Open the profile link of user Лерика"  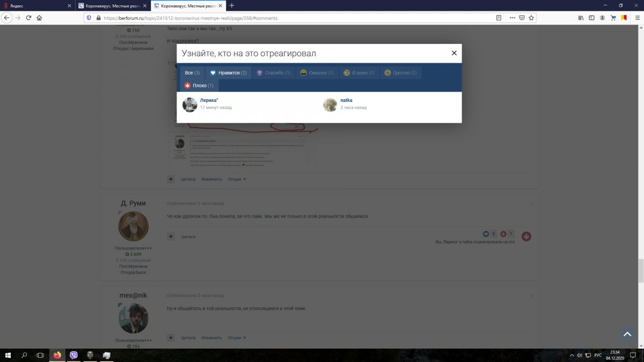[x=209, y=100]
